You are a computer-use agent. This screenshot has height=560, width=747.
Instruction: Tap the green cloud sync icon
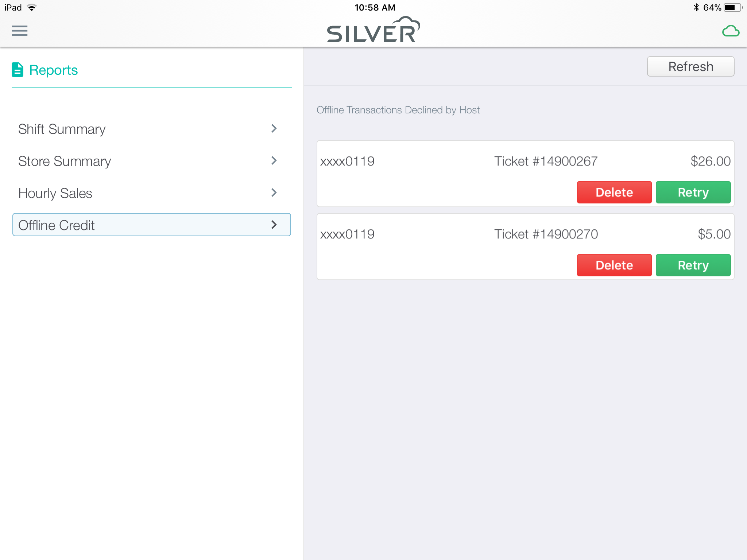(x=731, y=31)
